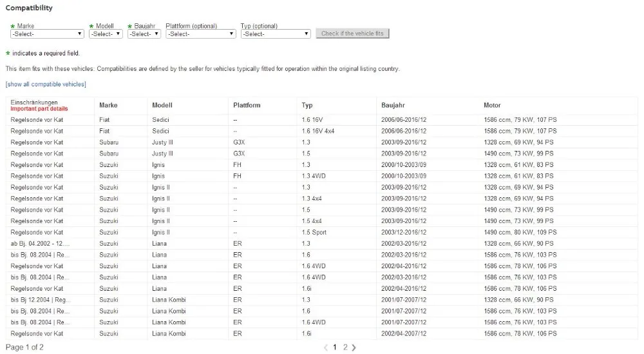
Task: Click the Motor column header
Action: pyautogui.click(x=492, y=105)
